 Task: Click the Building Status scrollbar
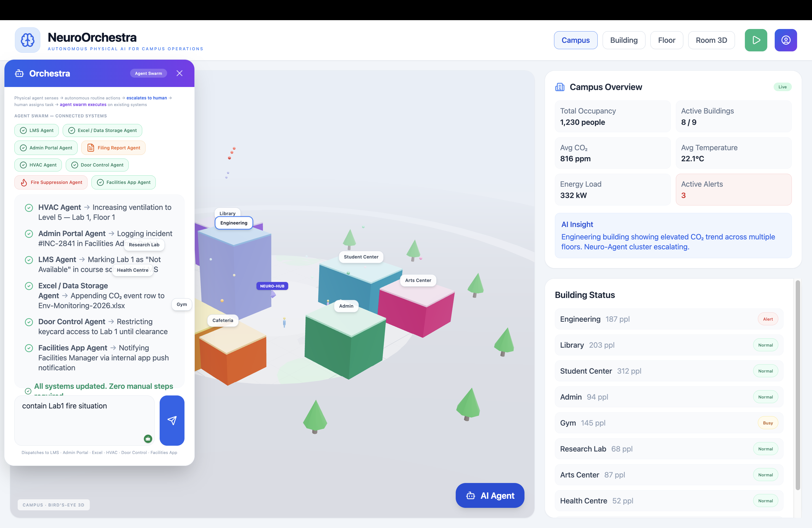(797, 386)
